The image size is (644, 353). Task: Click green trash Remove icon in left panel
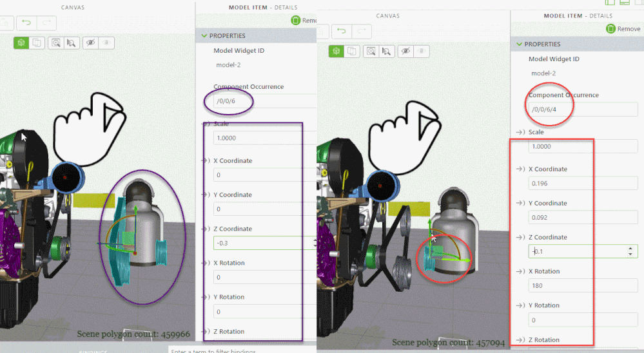point(296,20)
